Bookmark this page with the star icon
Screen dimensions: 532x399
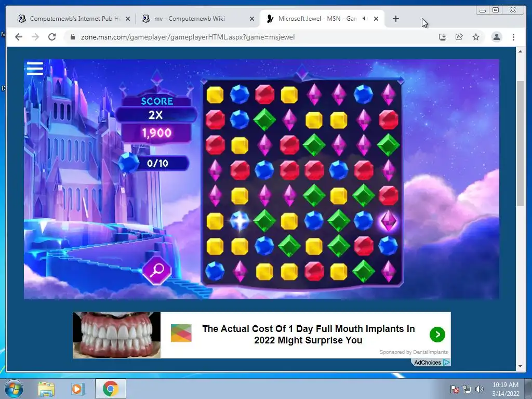point(476,37)
